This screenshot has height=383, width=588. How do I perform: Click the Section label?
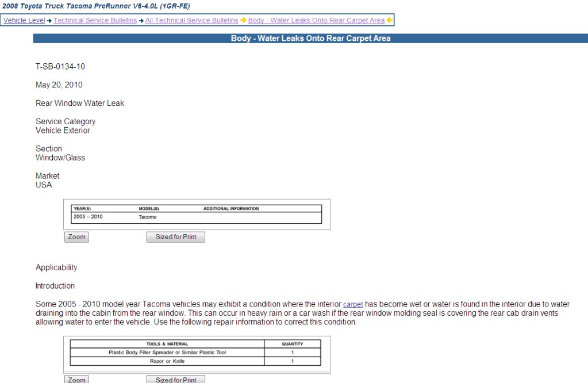tap(49, 148)
